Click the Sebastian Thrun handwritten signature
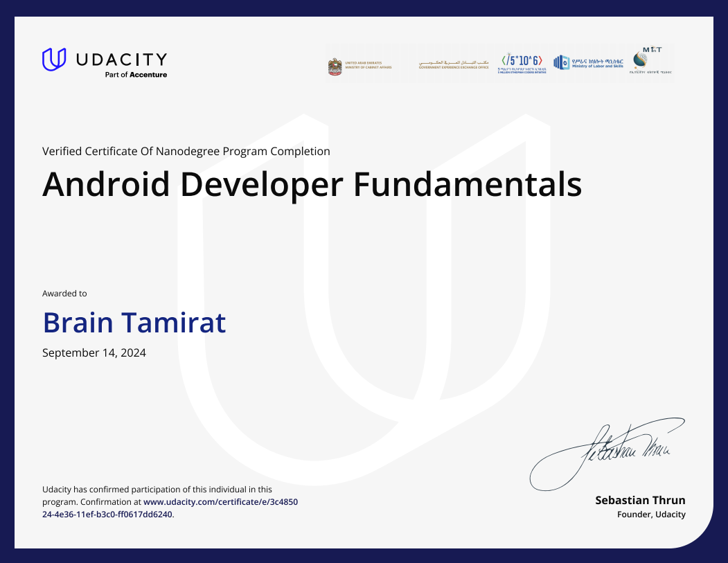 click(x=607, y=454)
